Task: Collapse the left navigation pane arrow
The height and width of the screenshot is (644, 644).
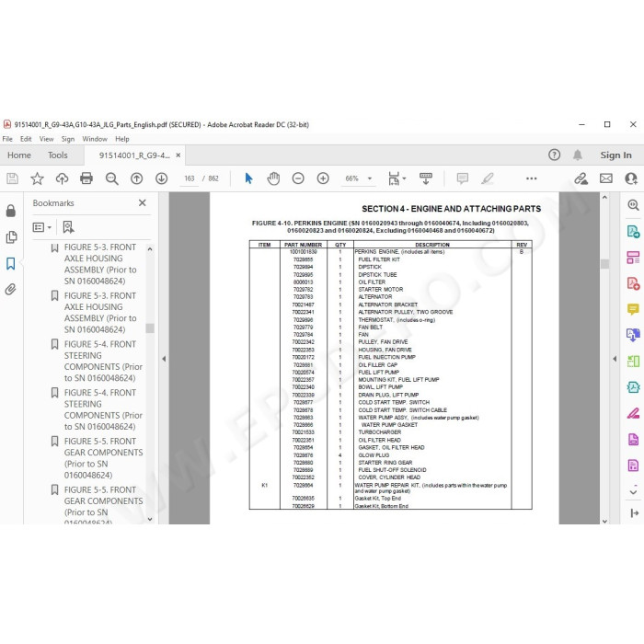Action: coord(164,359)
